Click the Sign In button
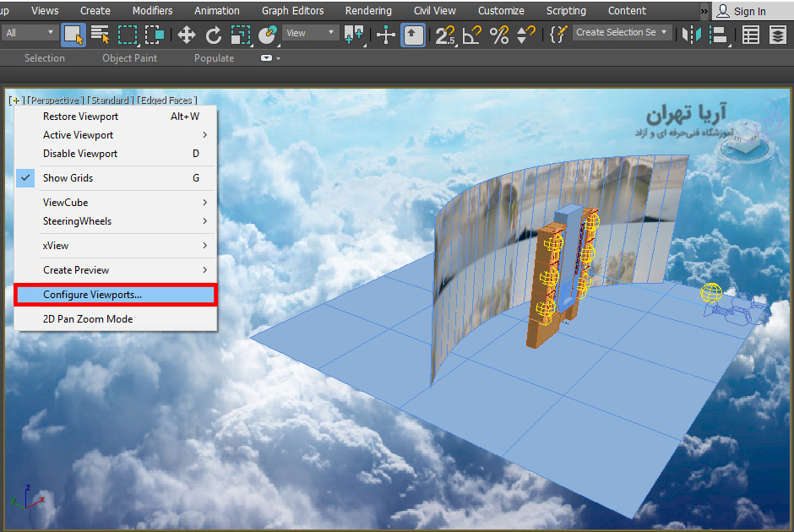 pos(748,11)
